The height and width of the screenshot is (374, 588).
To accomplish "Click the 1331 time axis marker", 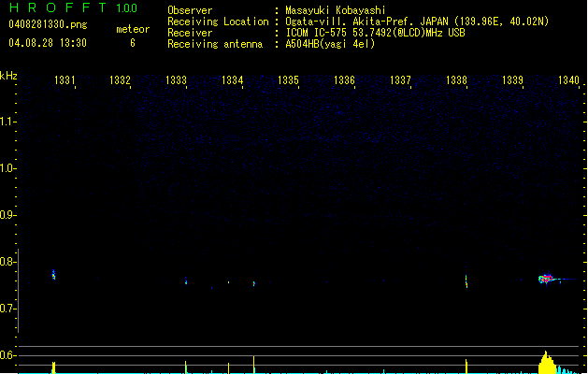I will (x=65, y=79).
